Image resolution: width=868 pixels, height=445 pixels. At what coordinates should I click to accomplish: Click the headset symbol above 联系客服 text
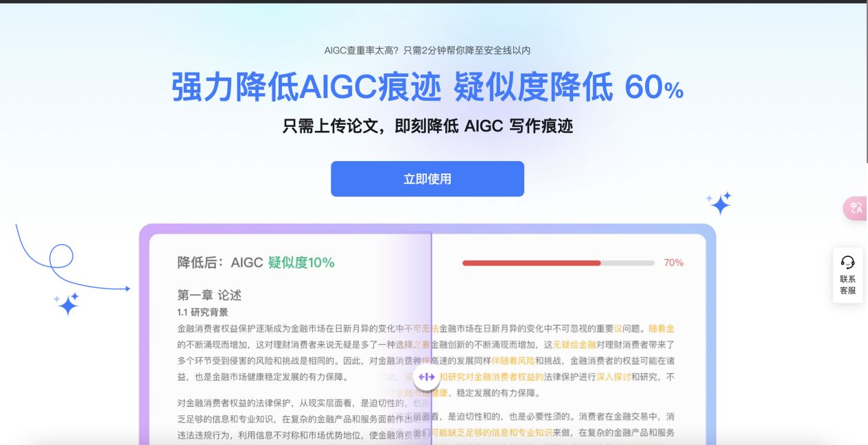click(847, 261)
